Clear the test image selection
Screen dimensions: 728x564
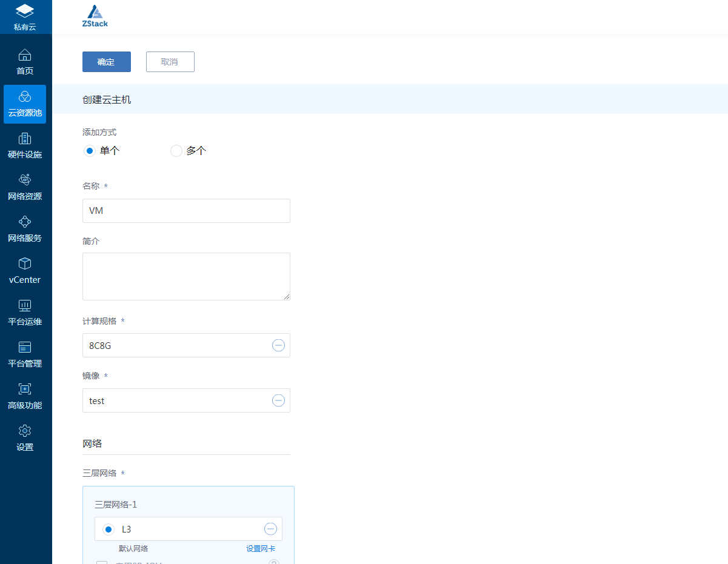278,400
